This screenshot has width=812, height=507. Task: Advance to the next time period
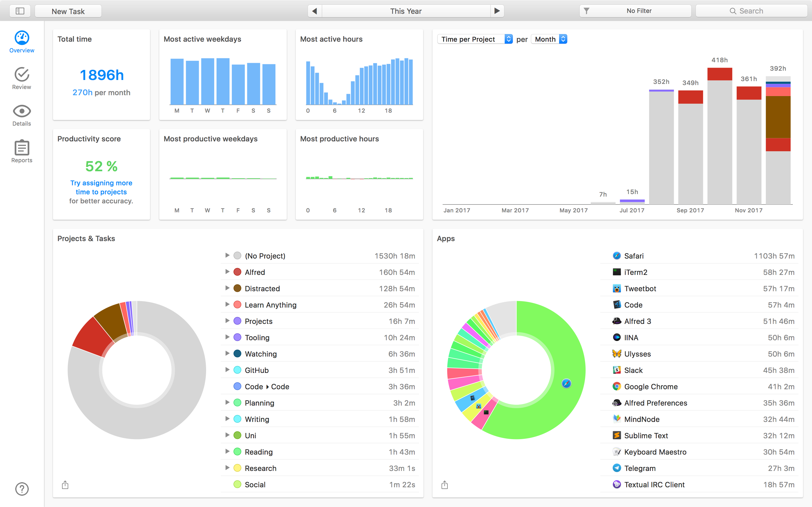click(497, 11)
